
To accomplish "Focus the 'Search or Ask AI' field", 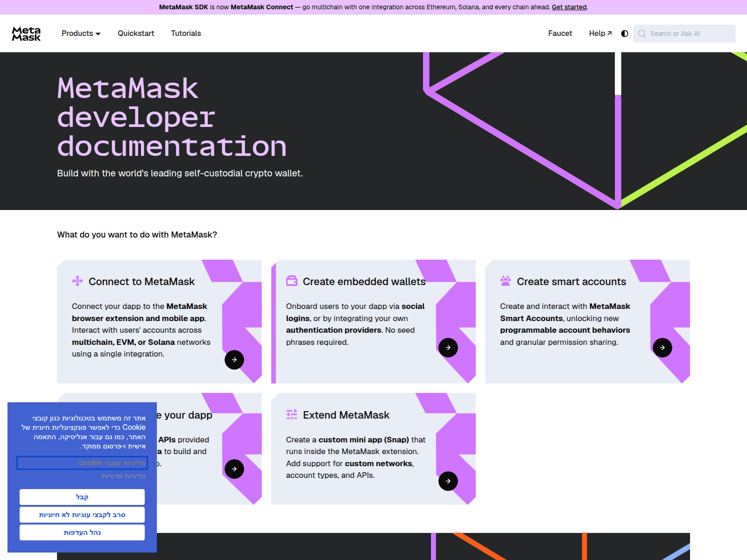I will click(684, 34).
